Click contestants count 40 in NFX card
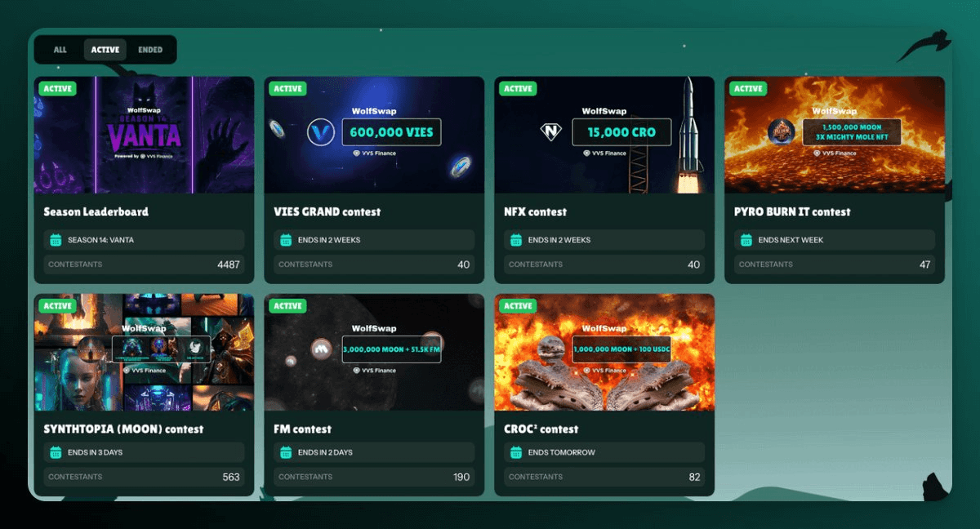980x529 pixels. [x=694, y=264]
